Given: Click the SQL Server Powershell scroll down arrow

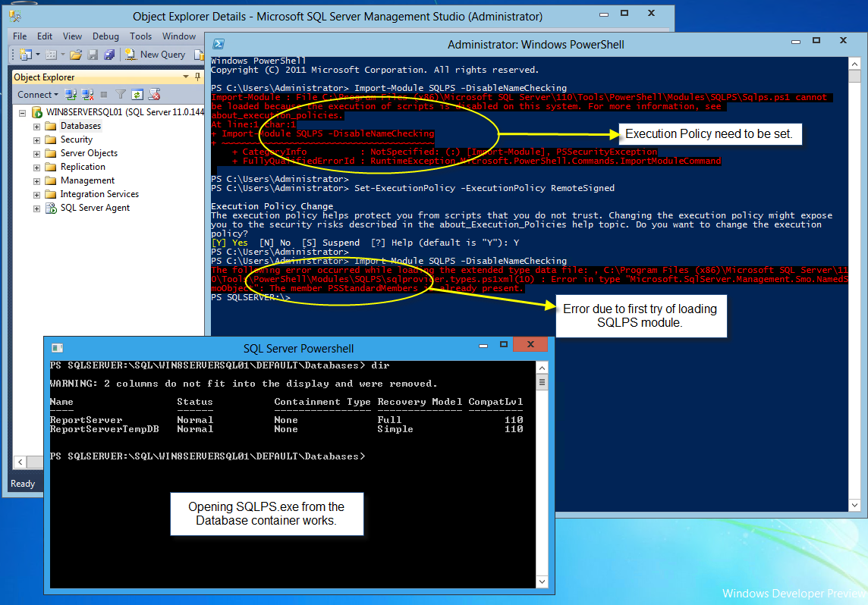Looking at the screenshot, I should [542, 581].
